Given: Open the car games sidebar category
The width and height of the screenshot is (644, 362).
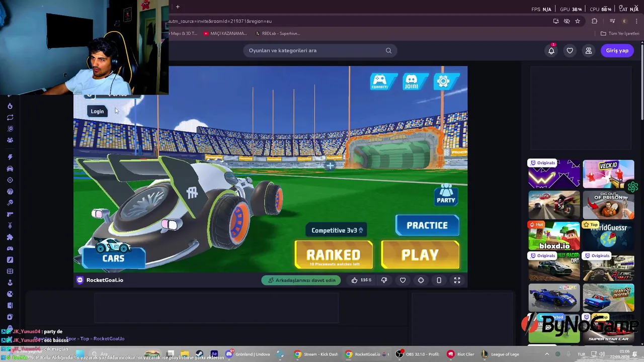Looking at the screenshot, I should 10,169.
